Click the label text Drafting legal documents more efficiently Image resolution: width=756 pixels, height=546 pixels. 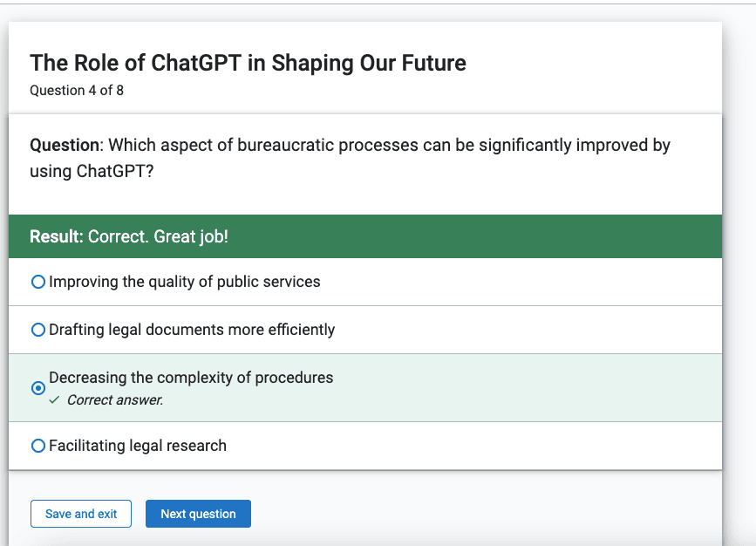point(192,330)
